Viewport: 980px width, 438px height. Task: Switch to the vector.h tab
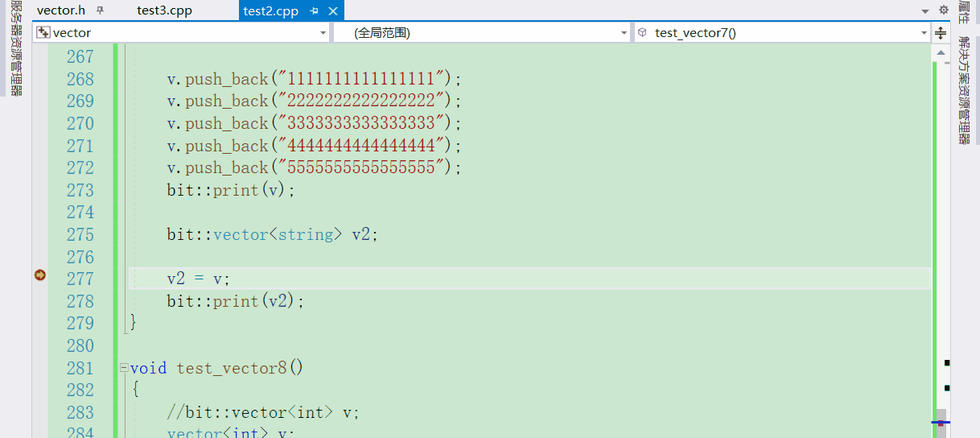pos(61,10)
